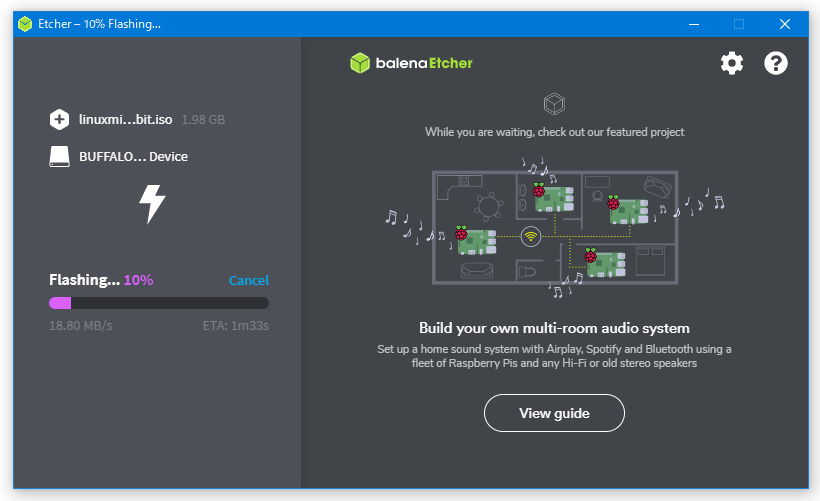Click the ETA: 1m33s text
The width and height of the screenshot is (820, 501).
click(x=236, y=326)
